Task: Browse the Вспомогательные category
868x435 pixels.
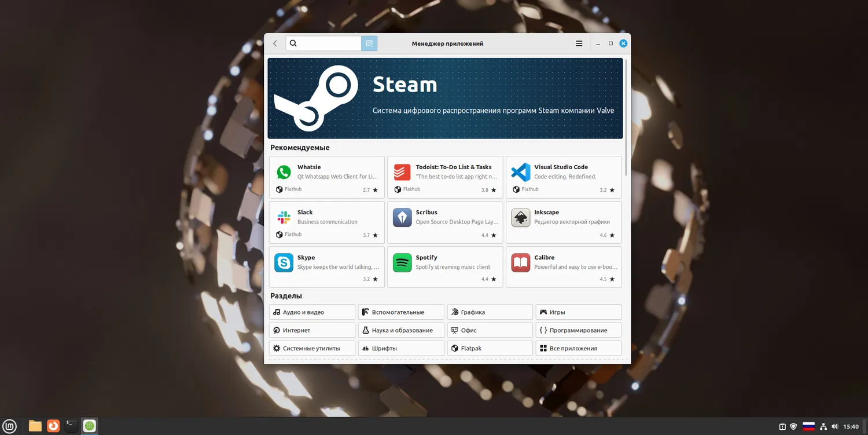Action: click(401, 312)
